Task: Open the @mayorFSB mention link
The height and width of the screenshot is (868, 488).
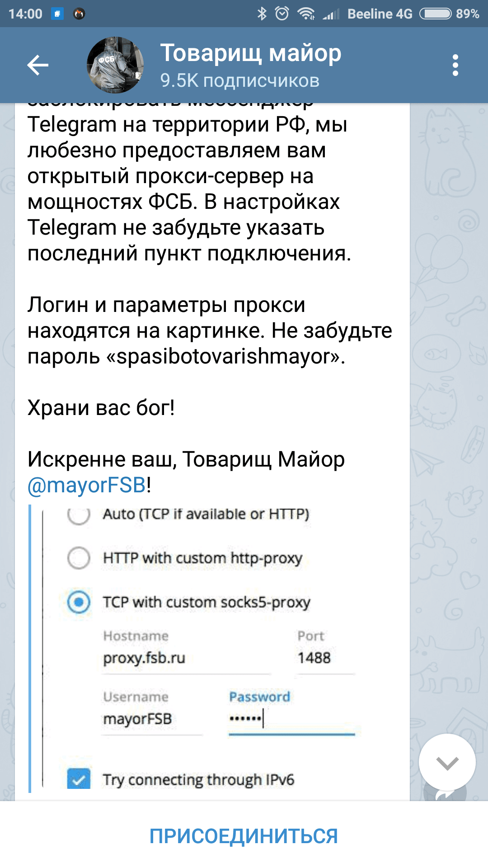Action: tap(87, 485)
